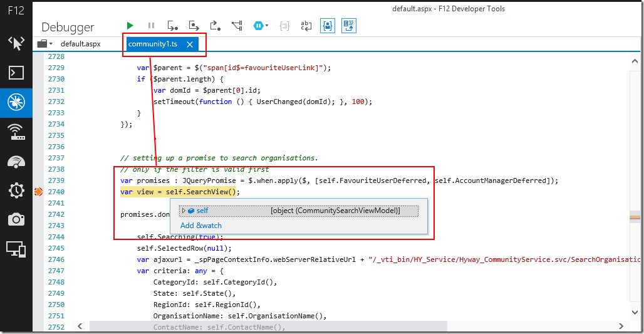Close the community1.ts tab

(x=190, y=44)
